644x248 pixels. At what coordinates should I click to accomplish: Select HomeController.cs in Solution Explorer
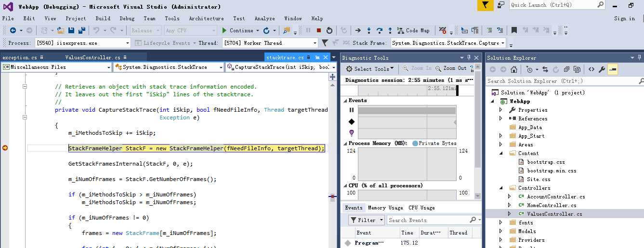click(x=552, y=205)
